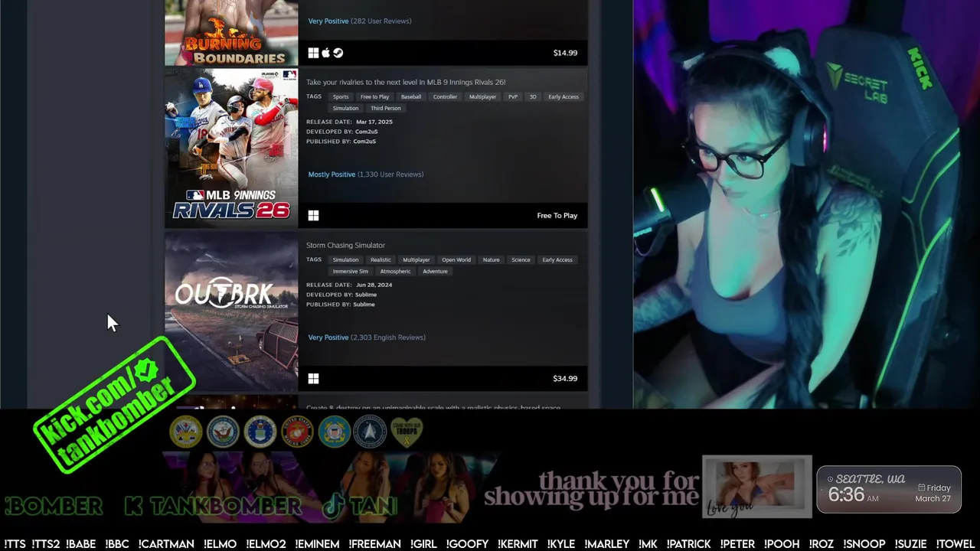This screenshot has width=980, height=551.
Task: Select Early Access tag on MLB Rivals row
Action: tap(563, 97)
